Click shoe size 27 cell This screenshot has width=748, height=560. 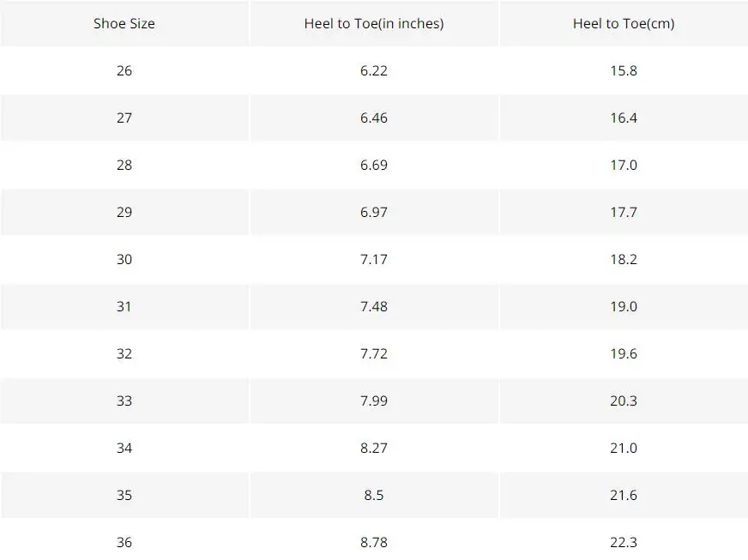coord(124,117)
